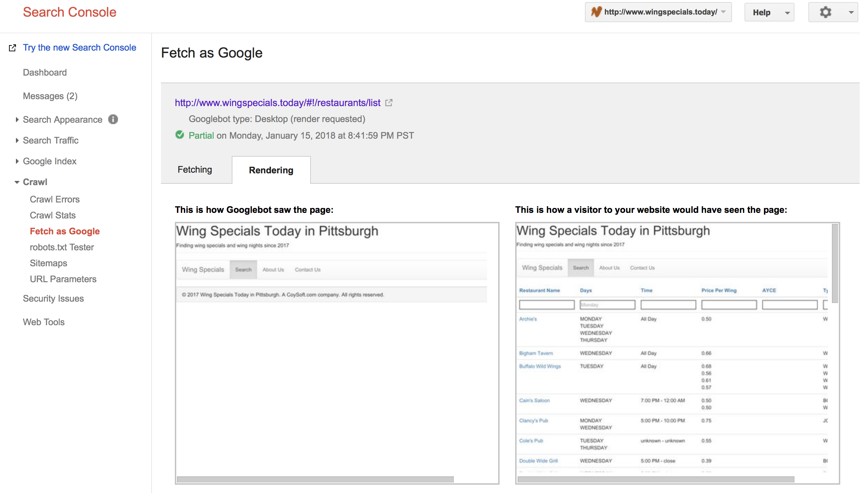Image resolution: width=868 pixels, height=493 pixels.
Task: Select the Rendering tab
Action: [271, 170]
